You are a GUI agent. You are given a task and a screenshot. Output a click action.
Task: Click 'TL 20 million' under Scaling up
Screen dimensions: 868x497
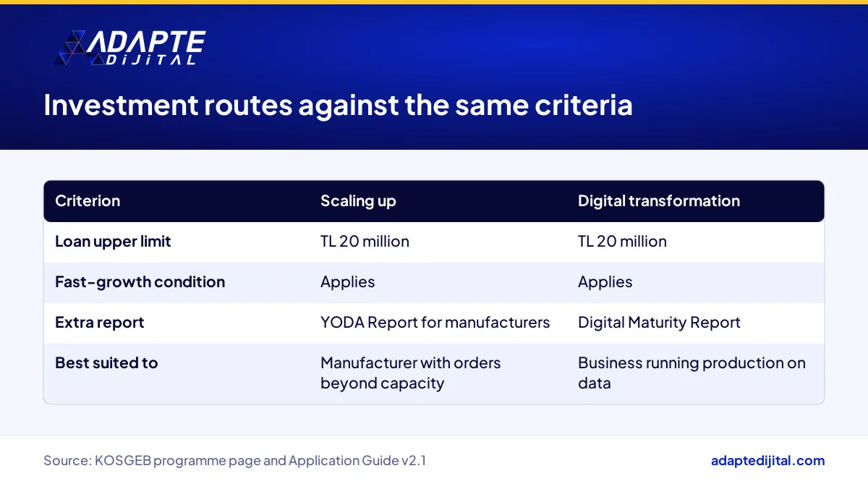tap(365, 242)
